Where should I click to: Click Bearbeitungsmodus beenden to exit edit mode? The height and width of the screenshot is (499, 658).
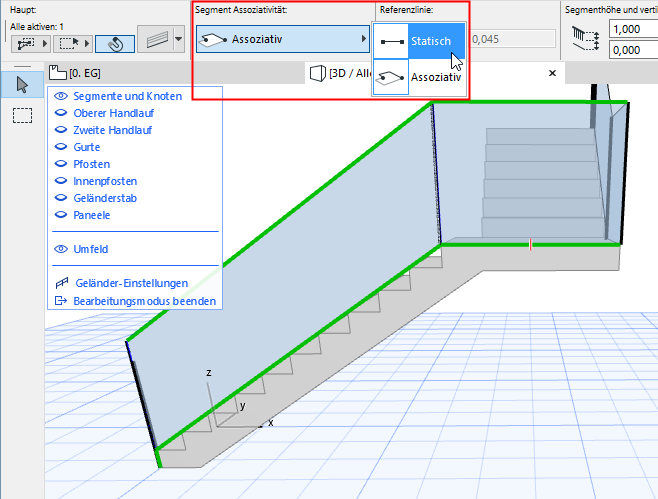(x=144, y=301)
